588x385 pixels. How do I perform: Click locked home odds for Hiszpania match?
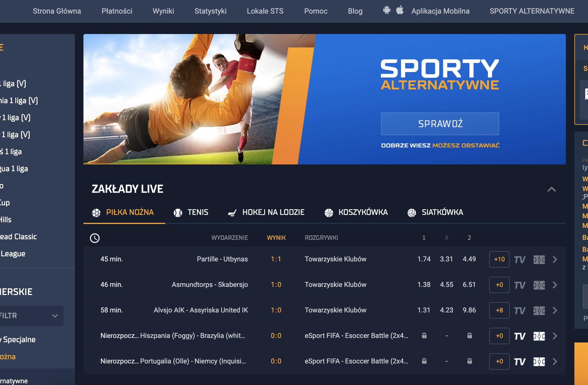point(424,336)
